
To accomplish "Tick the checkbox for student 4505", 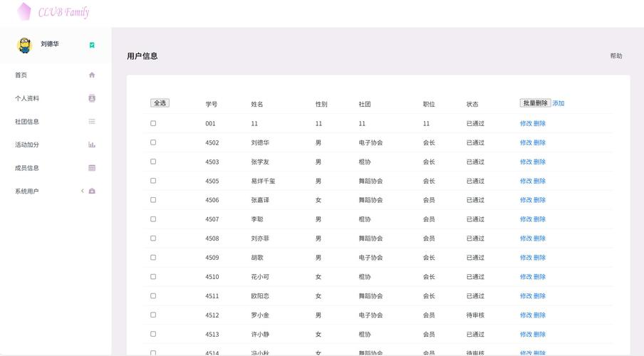I will click(x=153, y=181).
